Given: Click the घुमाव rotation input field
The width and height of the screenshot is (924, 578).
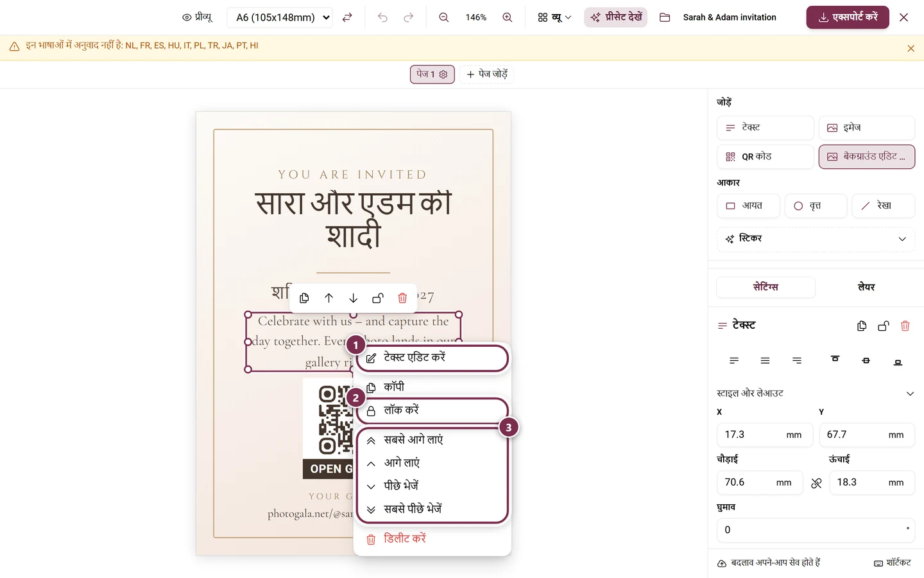Looking at the screenshot, I should pos(816,530).
